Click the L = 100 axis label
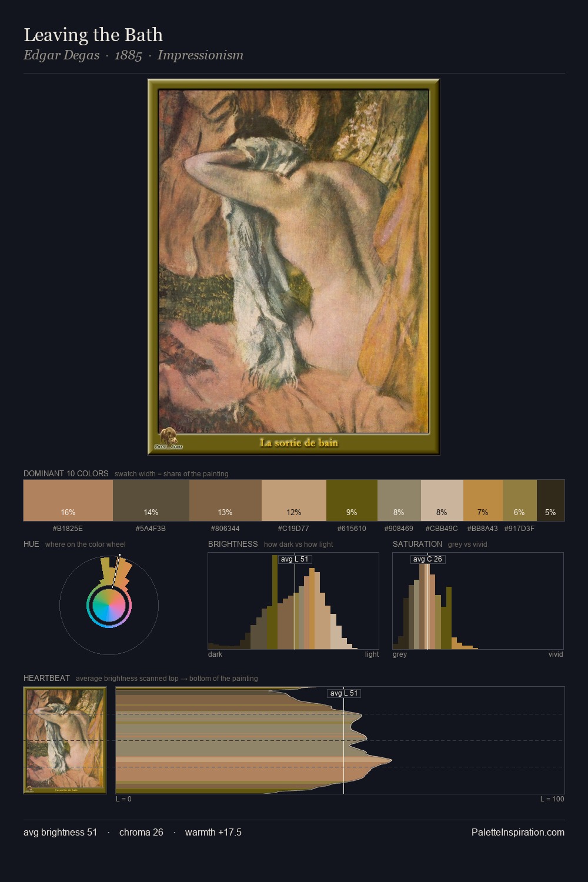The height and width of the screenshot is (882, 588). (x=552, y=799)
